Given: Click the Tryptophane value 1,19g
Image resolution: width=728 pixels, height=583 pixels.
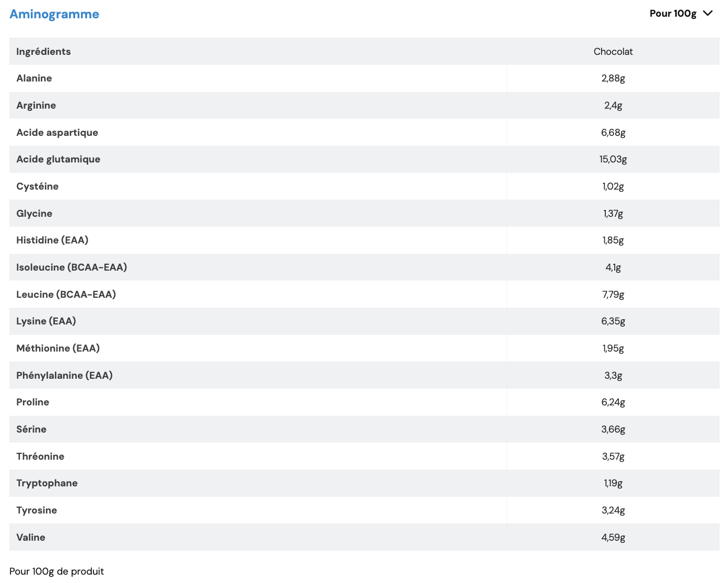Looking at the screenshot, I should click(613, 483).
